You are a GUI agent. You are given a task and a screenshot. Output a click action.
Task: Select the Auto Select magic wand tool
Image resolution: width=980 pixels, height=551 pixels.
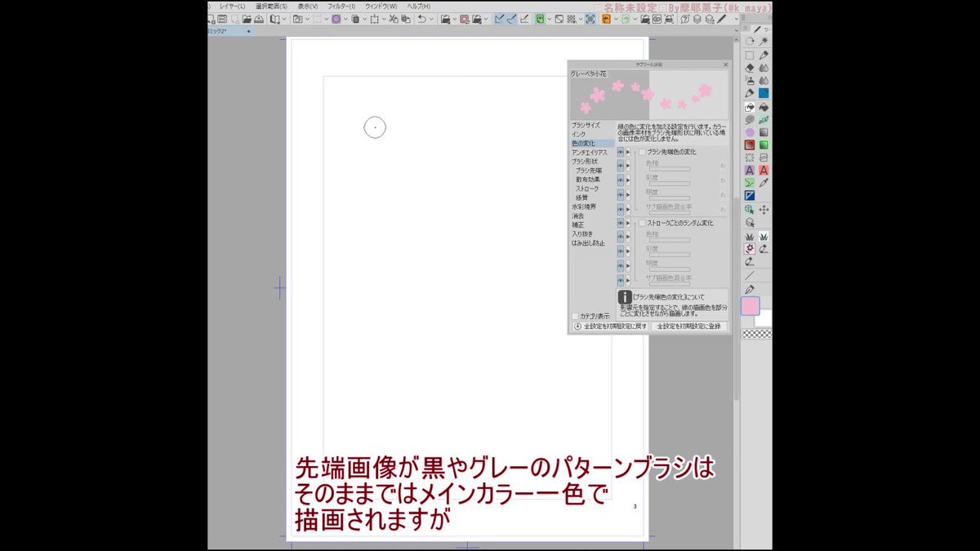764,41
